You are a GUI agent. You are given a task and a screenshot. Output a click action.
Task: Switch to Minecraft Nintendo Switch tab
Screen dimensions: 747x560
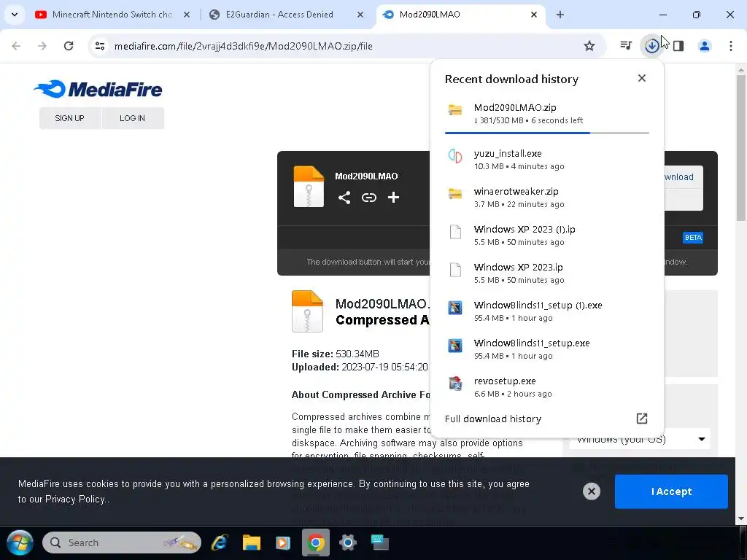point(112,15)
